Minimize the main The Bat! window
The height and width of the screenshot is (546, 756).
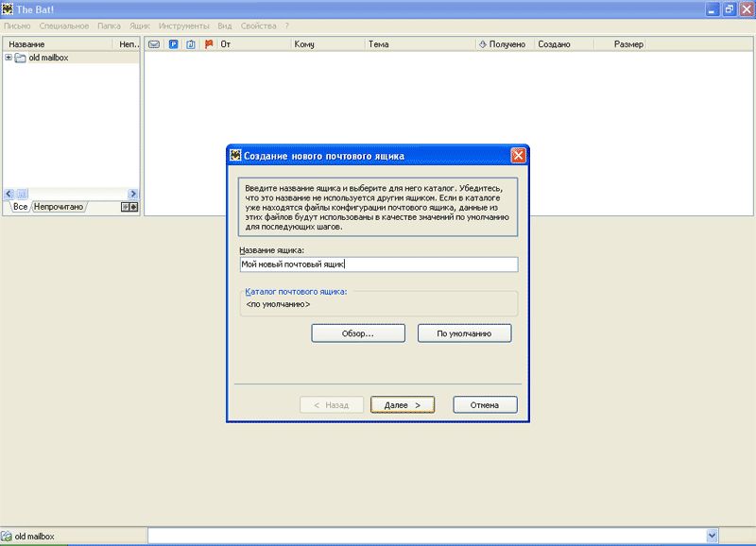(x=713, y=9)
